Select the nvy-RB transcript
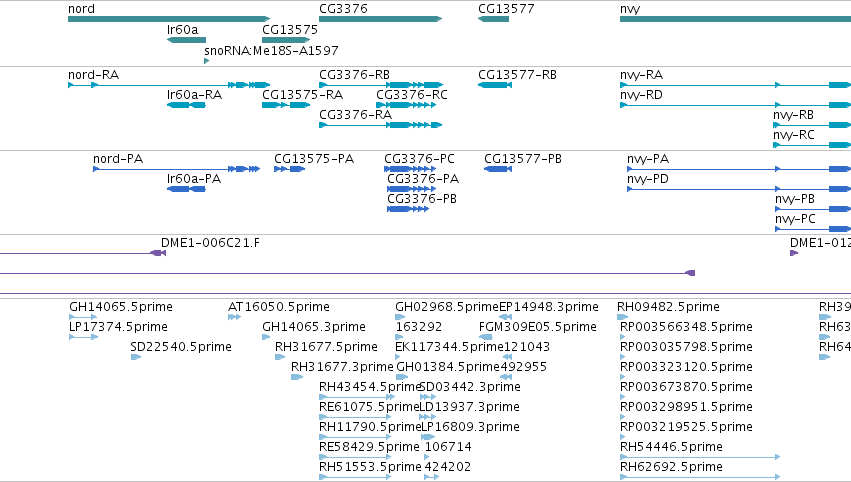851x482 pixels. 812,125
